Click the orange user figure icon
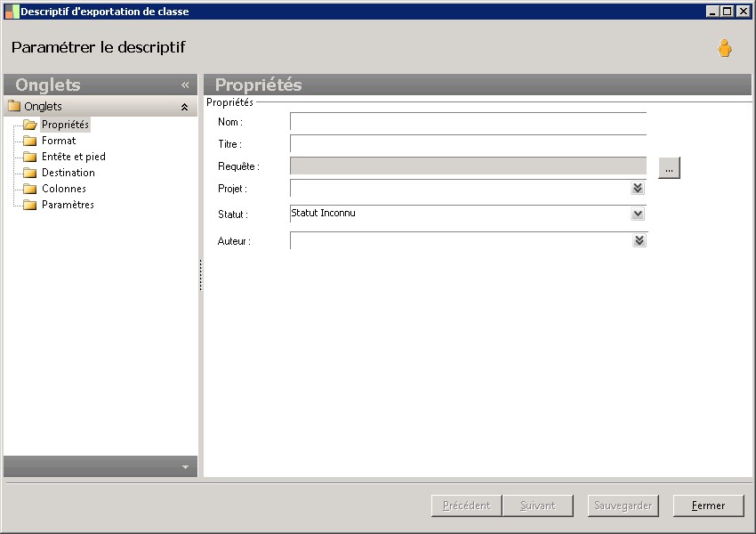756x534 pixels. click(724, 48)
